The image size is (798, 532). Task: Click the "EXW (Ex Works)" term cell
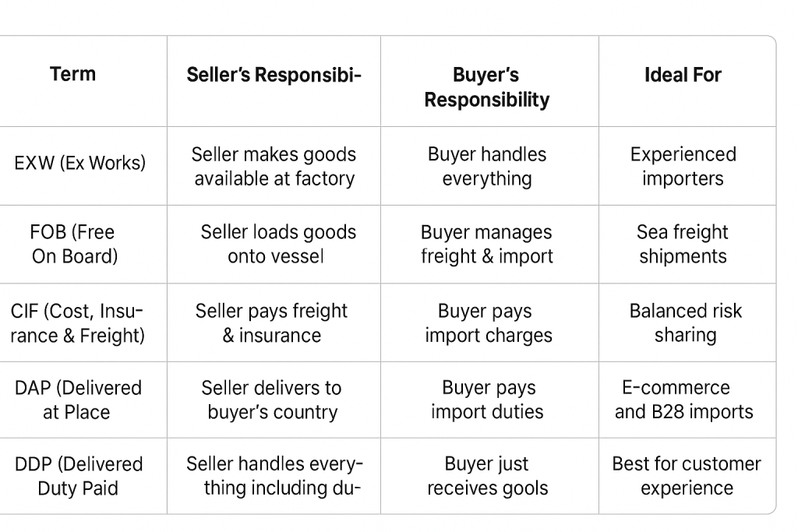point(80,164)
